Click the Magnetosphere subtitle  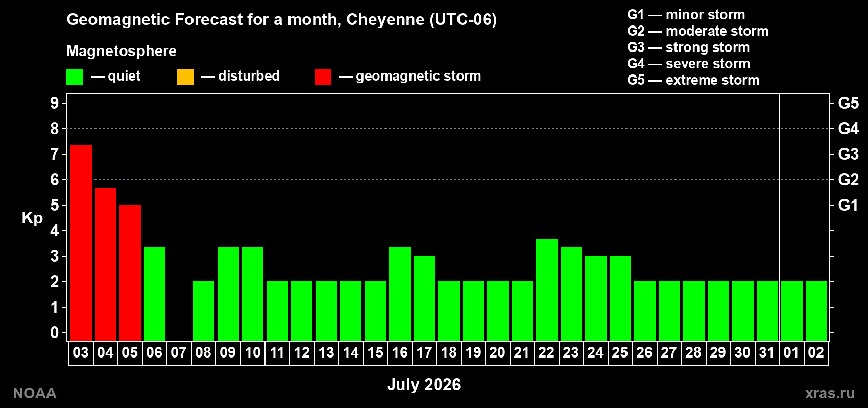(122, 51)
